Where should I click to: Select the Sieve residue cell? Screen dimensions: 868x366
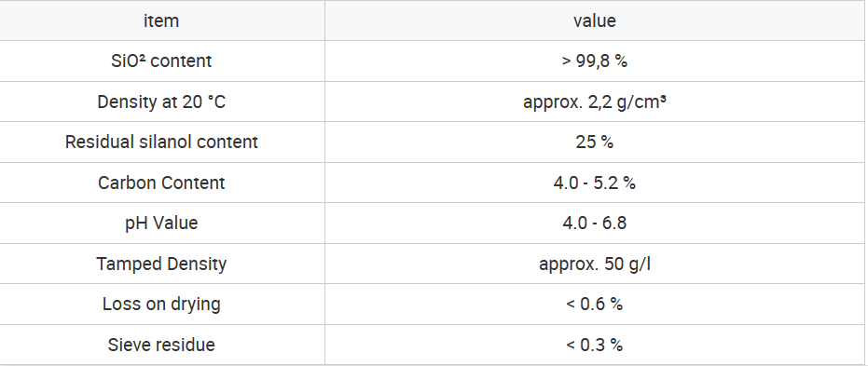(161, 345)
